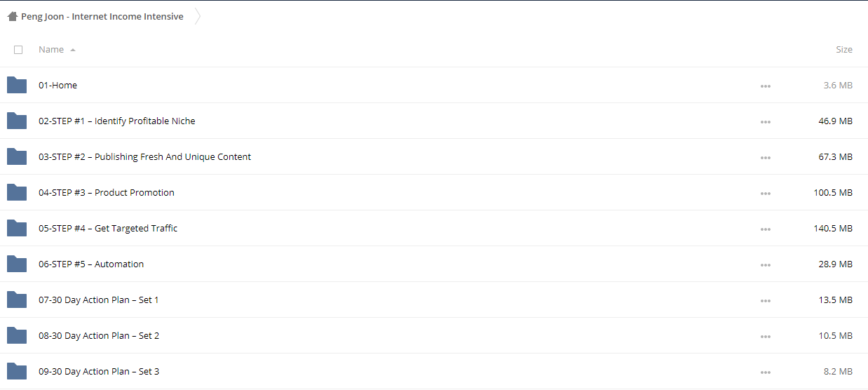Open more options for Action Plan Set 2
Screen dimensions: 868x390
pos(766,337)
